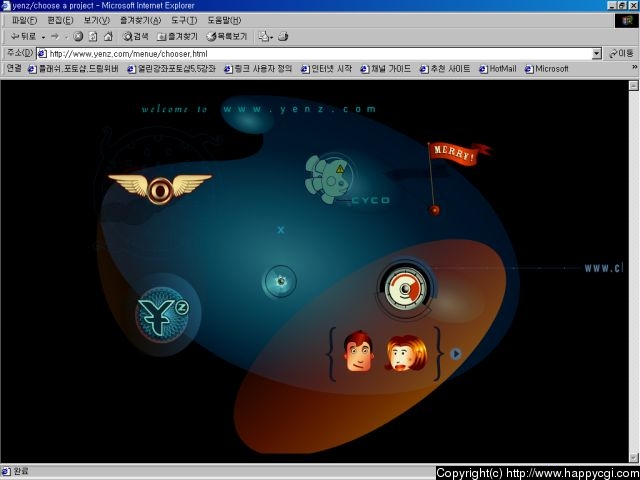Click the small x mark in the page center
This screenshot has height=480, width=640.
click(x=281, y=230)
